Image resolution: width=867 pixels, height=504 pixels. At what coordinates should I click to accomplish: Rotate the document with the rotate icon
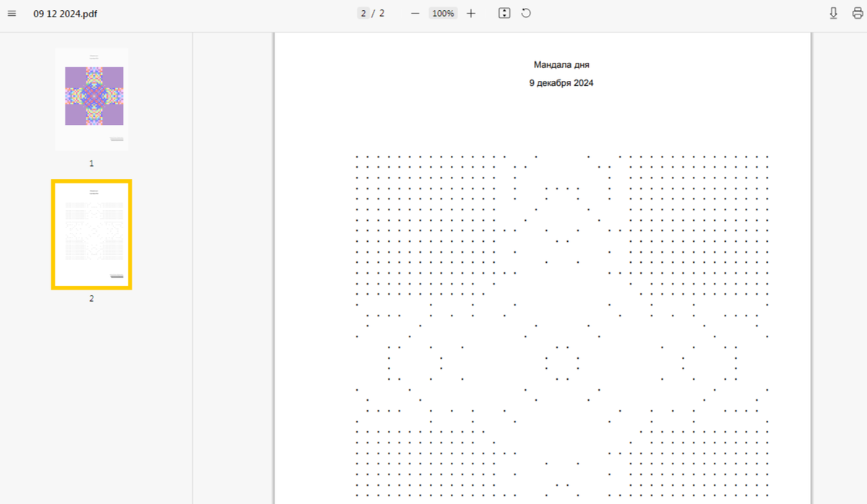tap(526, 13)
